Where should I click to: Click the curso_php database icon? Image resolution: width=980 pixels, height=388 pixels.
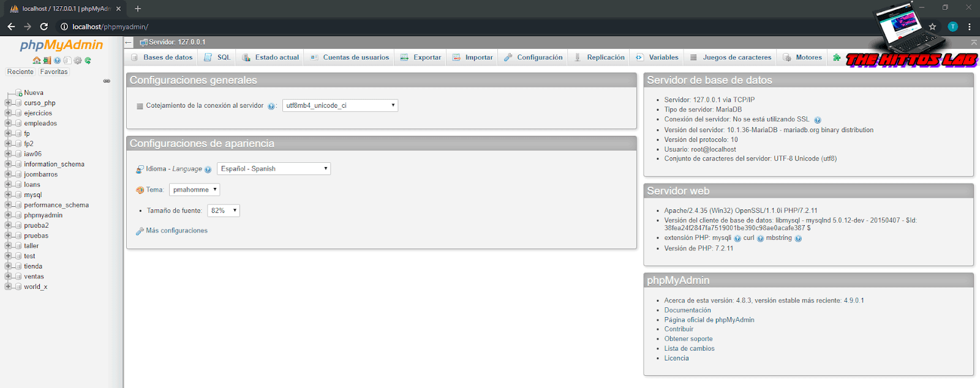click(19, 103)
